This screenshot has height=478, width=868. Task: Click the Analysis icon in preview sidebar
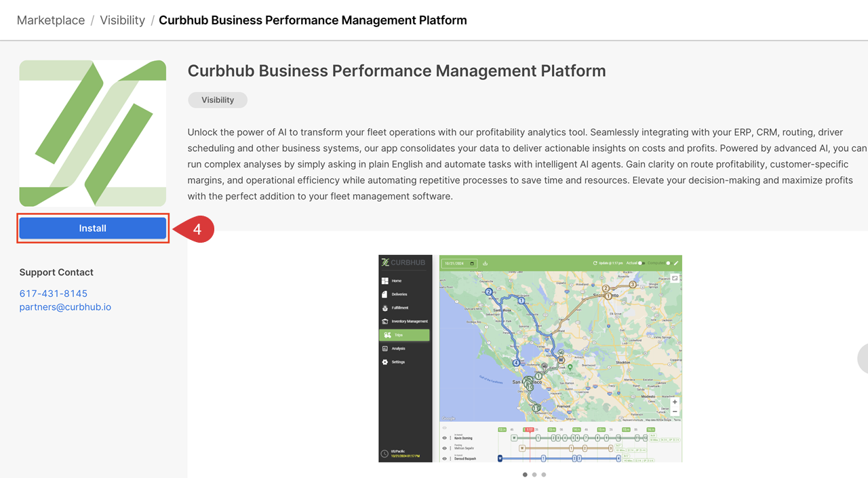[x=385, y=348]
